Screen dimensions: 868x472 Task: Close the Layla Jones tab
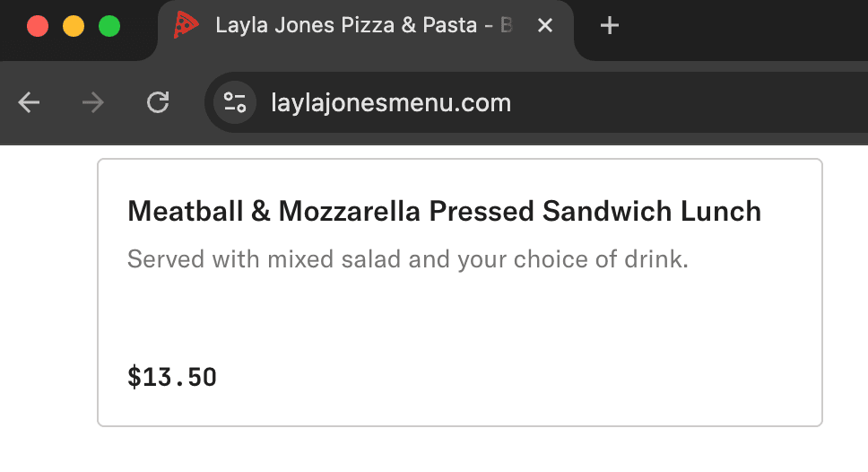(545, 25)
